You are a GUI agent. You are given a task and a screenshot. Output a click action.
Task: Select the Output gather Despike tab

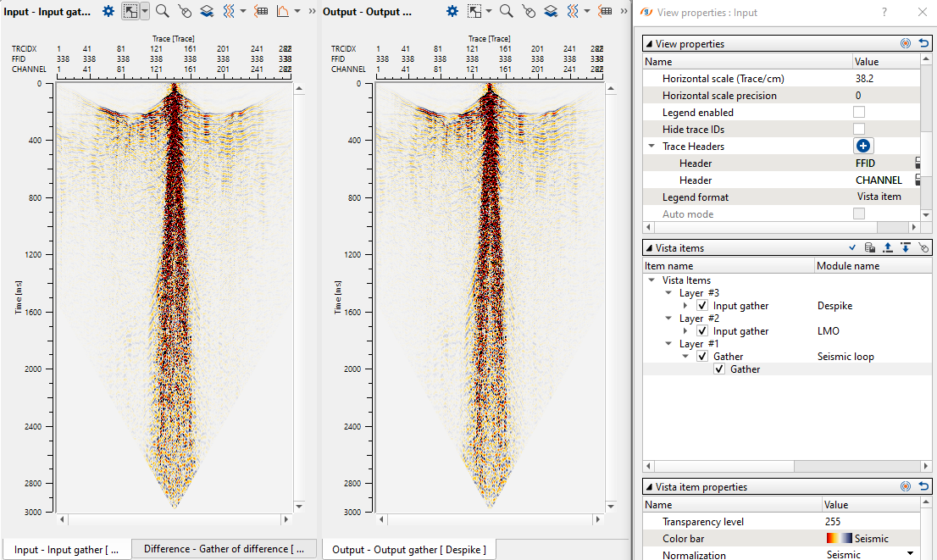coord(408,550)
